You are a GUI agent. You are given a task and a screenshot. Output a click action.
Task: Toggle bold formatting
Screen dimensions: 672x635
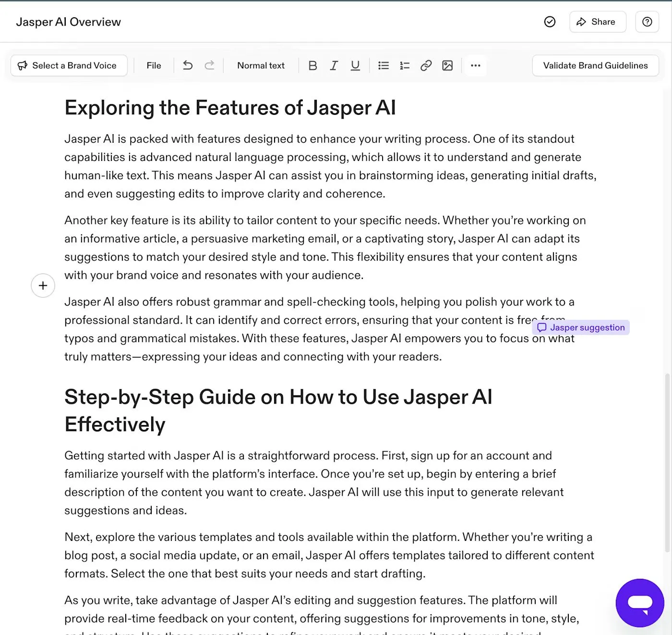click(x=312, y=65)
